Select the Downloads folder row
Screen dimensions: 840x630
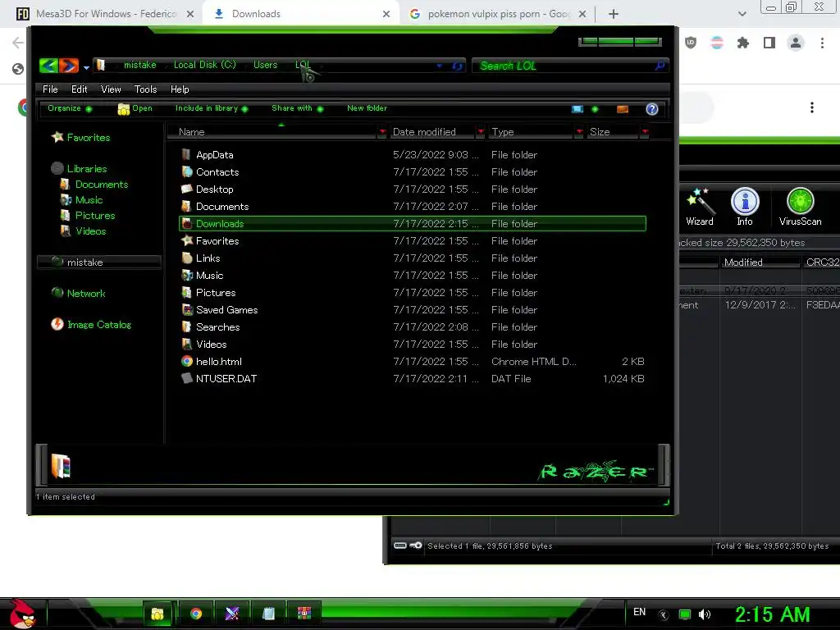(413, 223)
